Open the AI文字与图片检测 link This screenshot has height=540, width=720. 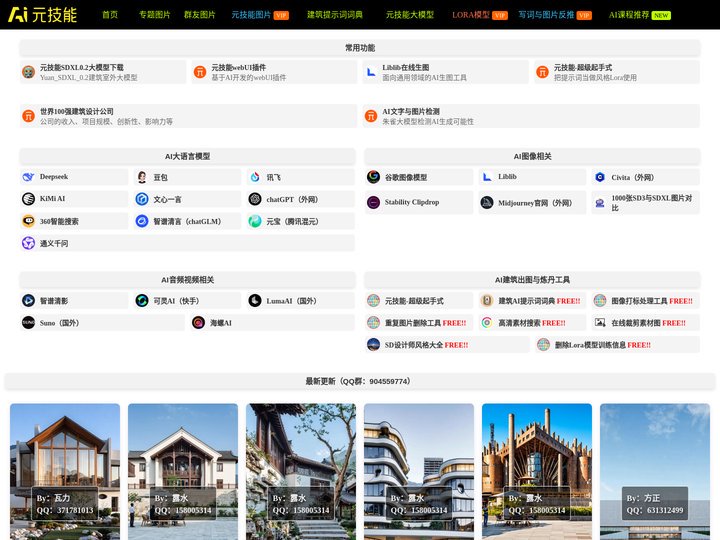[531, 116]
